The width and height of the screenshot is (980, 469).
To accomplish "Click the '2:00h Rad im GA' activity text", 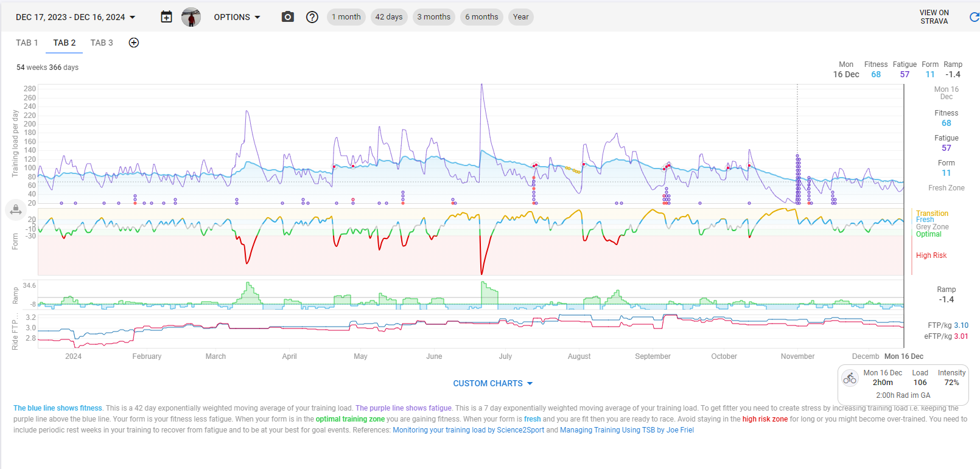I will [903, 395].
